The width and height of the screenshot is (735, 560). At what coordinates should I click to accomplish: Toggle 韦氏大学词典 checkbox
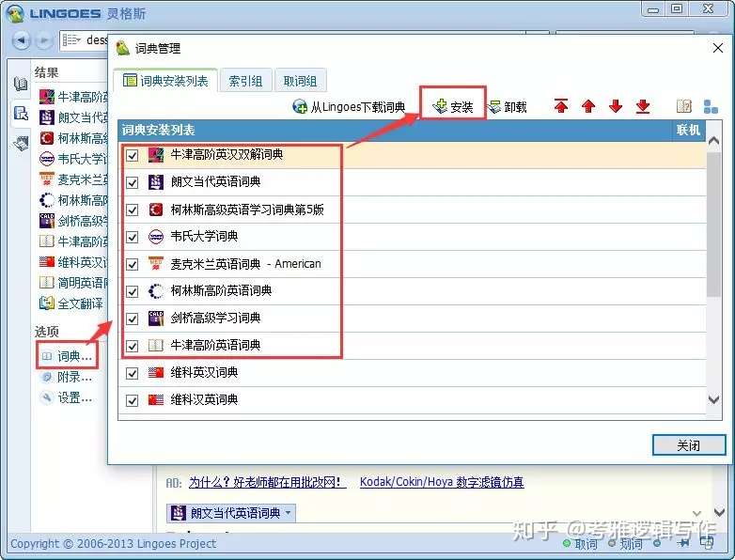133,237
